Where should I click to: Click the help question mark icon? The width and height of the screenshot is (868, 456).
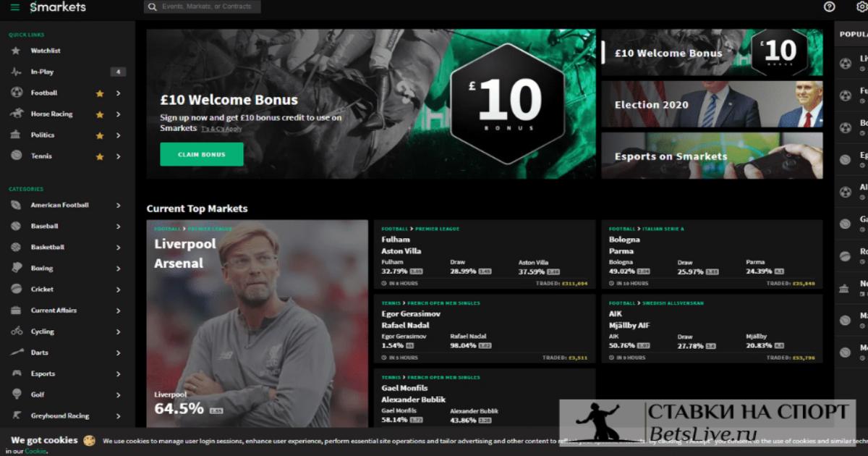coord(829,7)
